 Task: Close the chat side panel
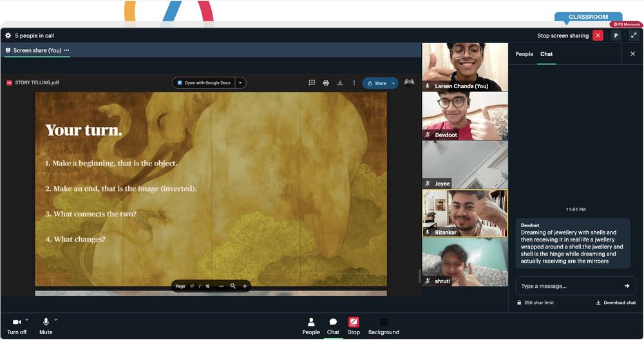(x=632, y=54)
